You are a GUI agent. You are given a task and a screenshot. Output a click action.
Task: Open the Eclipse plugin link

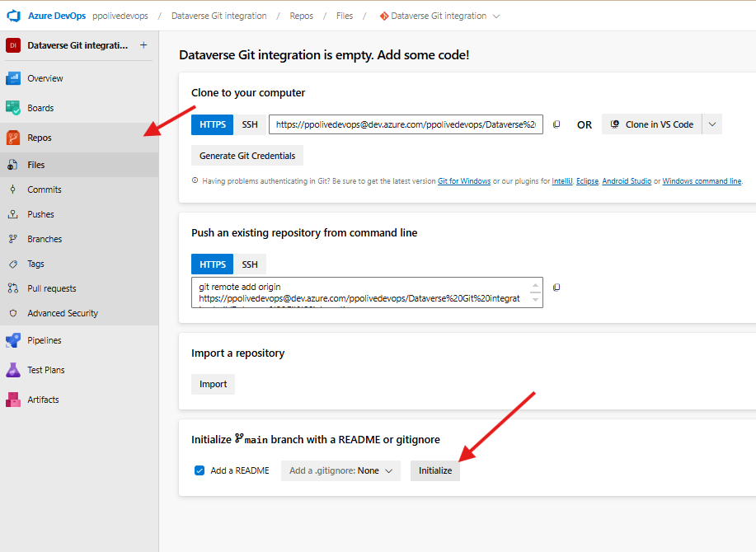point(587,181)
